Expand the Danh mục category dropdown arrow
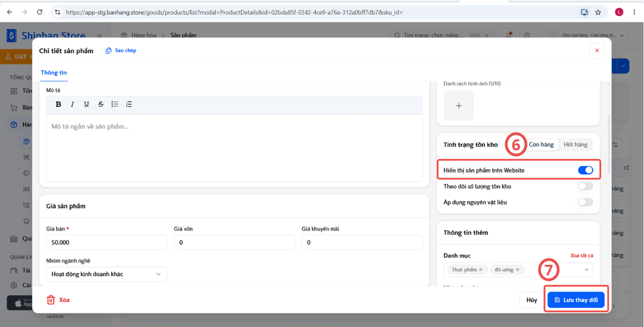The height and width of the screenshot is (327, 644). (586, 270)
